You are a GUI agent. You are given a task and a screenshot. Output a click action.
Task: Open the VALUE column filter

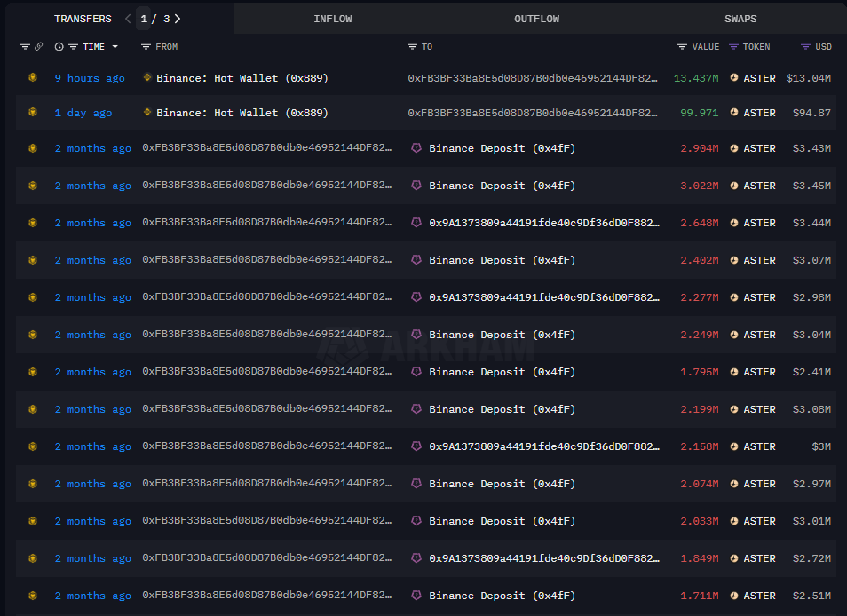[x=682, y=47]
